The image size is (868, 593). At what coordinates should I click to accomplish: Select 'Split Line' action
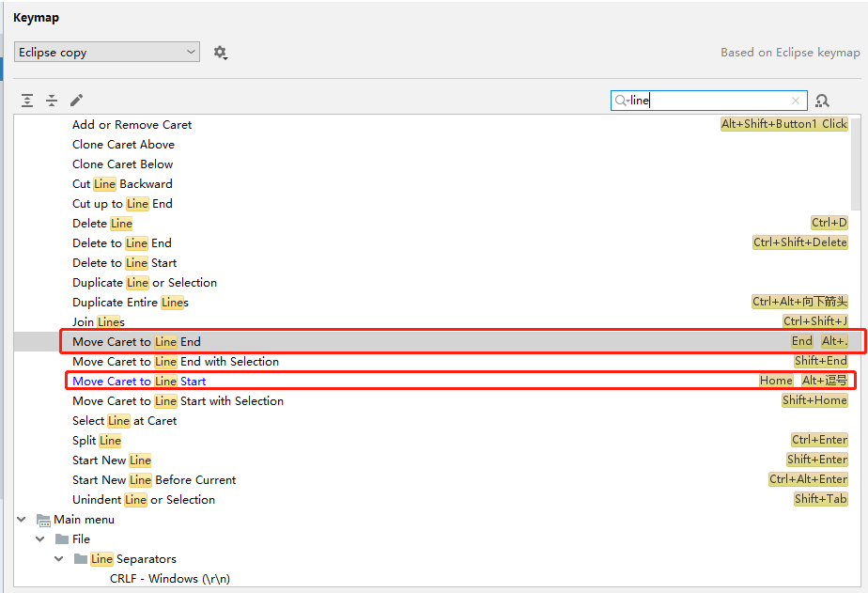point(97,441)
